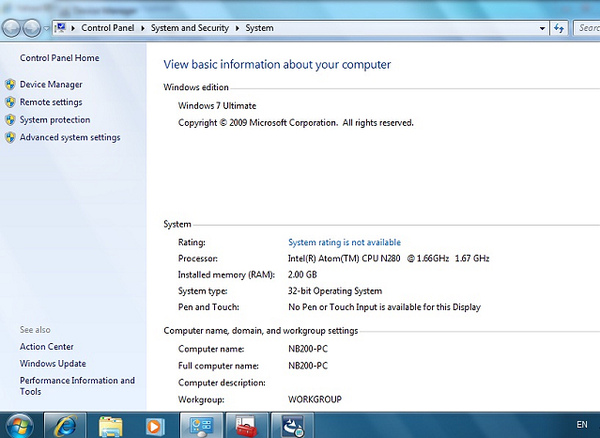The width and height of the screenshot is (600, 438).
Task: Switch to Control Panel taskbar button
Action: tap(201, 426)
